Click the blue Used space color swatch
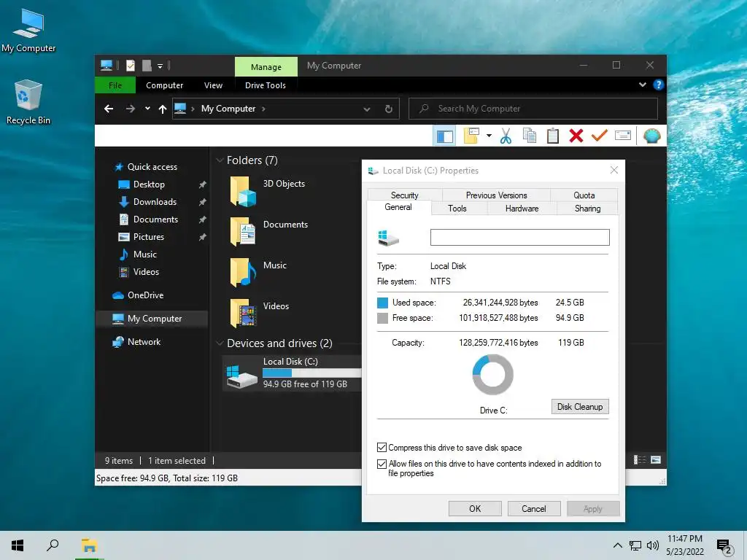The height and width of the screenshot is (560, 747). 382,303
